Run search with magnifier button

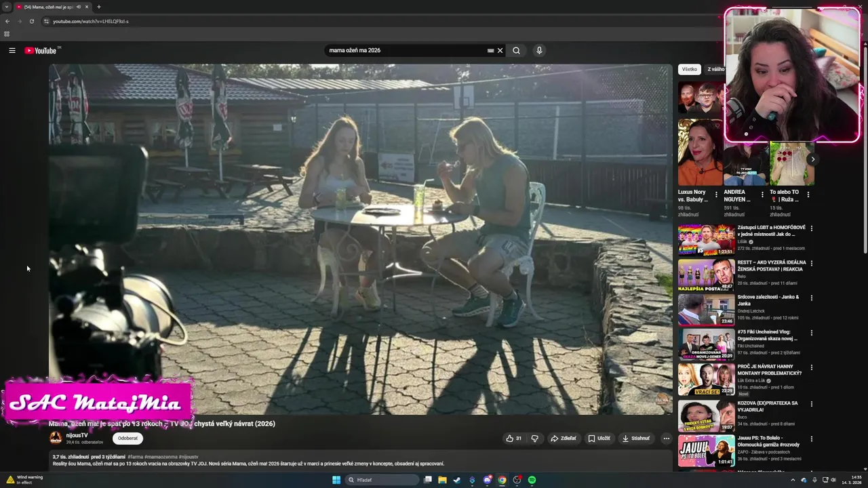click(x=516, y=50)
